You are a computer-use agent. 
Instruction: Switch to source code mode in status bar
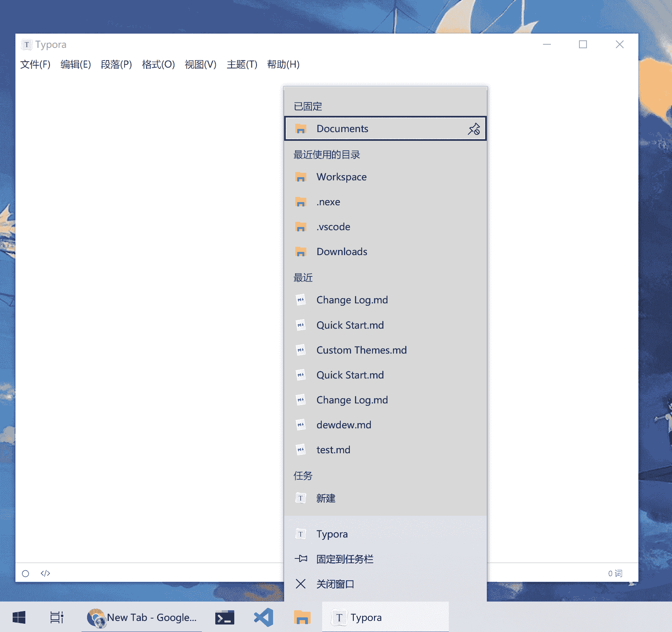coord(45,573)
